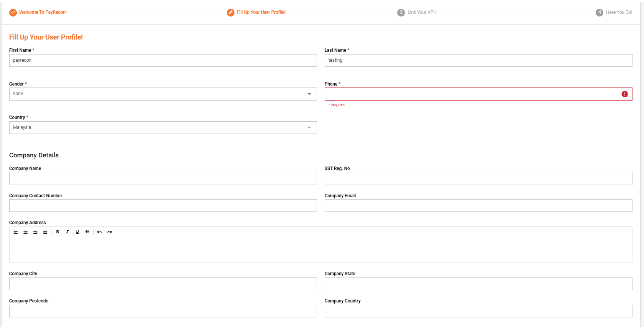Click the step 4 number circle
This screenshot has height=327, width=644.
[599, 12]
